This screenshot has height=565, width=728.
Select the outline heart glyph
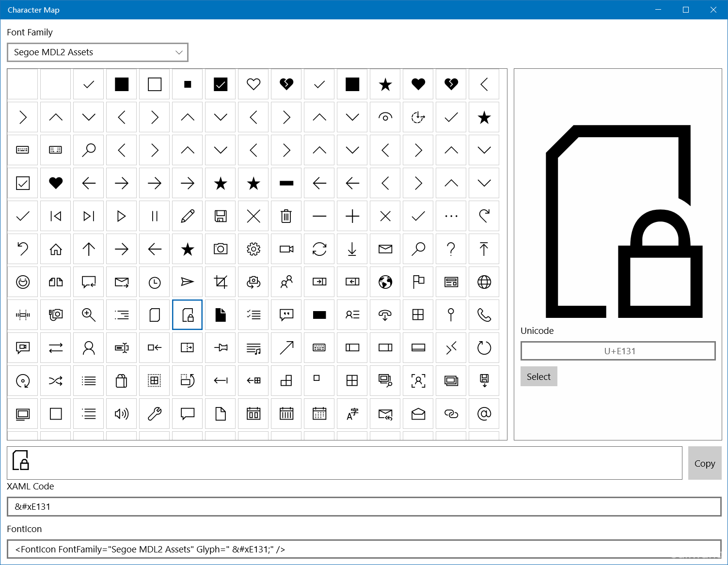[253, 84]
